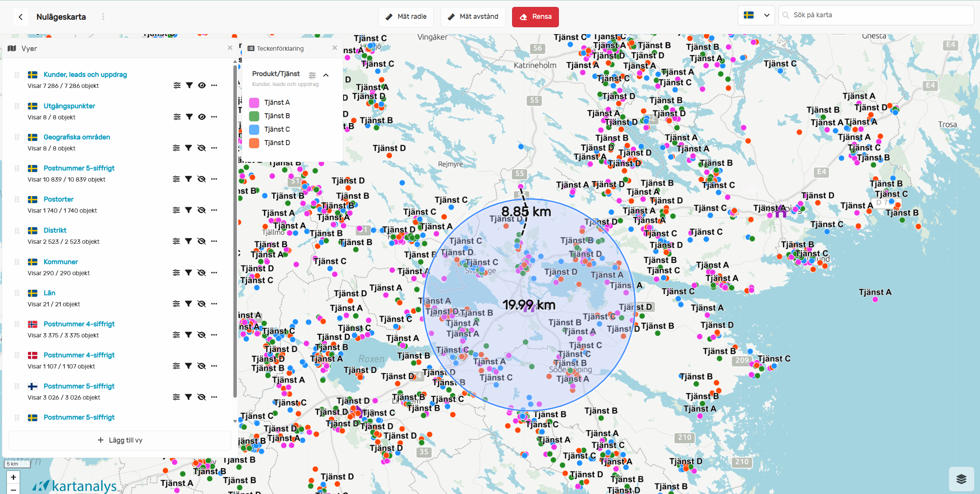
Task: Open filter for Utgångspunkter view
Action: tap(189, 117)
